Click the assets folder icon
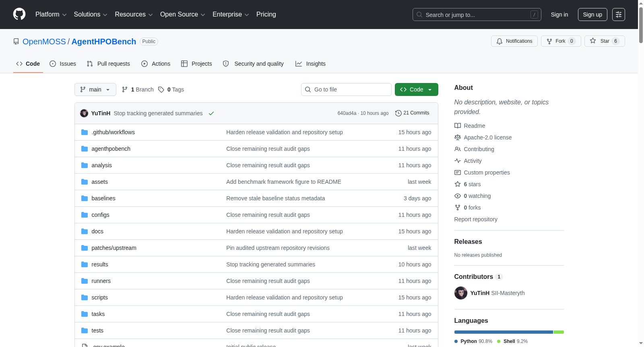 (85, 182)
